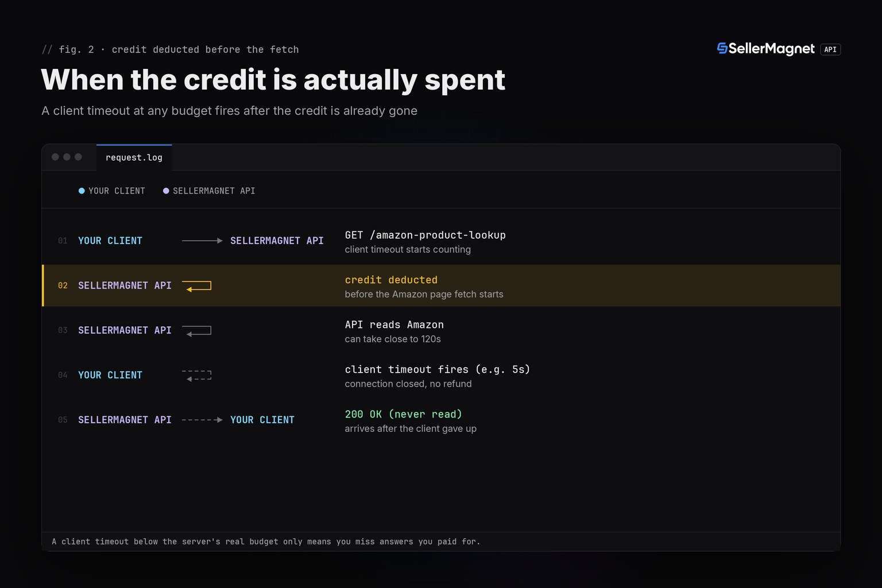Click the API badge beside the SellerMagnet wordmark
This screenshot has height=588, width=882.
[x=830, y=49]
